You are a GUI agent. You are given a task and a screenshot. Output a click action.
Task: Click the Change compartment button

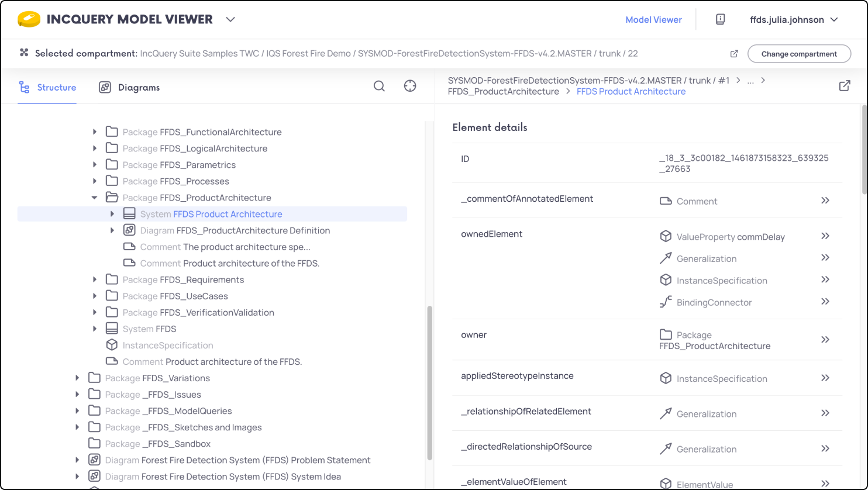pyautogui.click(x=799, y=54)
